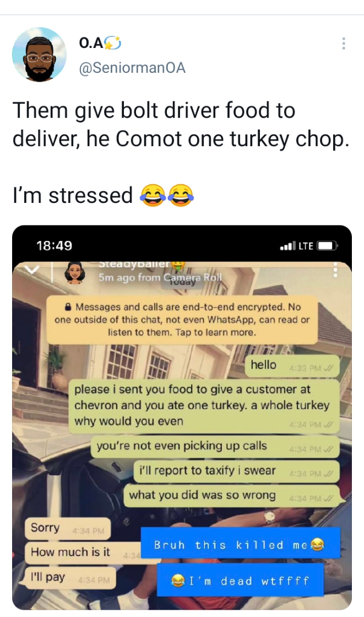Open the embedded screenshot image in the tweet
364x617 pixels.
pos(182,417)
